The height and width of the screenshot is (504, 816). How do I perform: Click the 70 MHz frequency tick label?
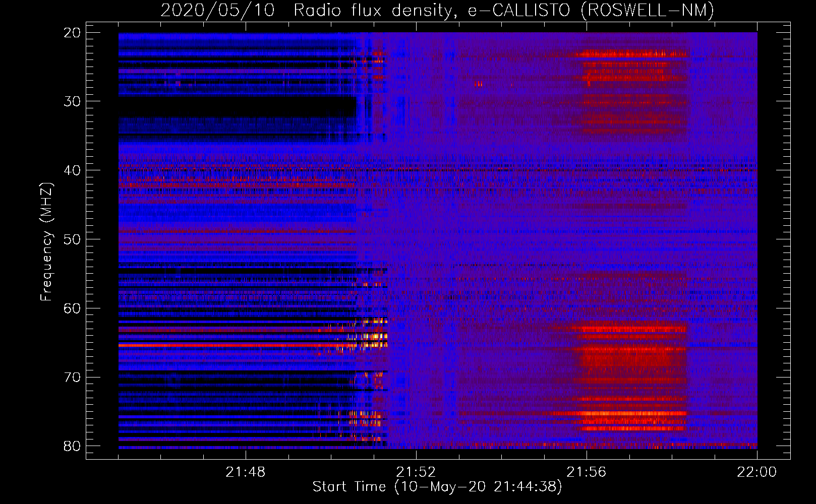[73, 377]
